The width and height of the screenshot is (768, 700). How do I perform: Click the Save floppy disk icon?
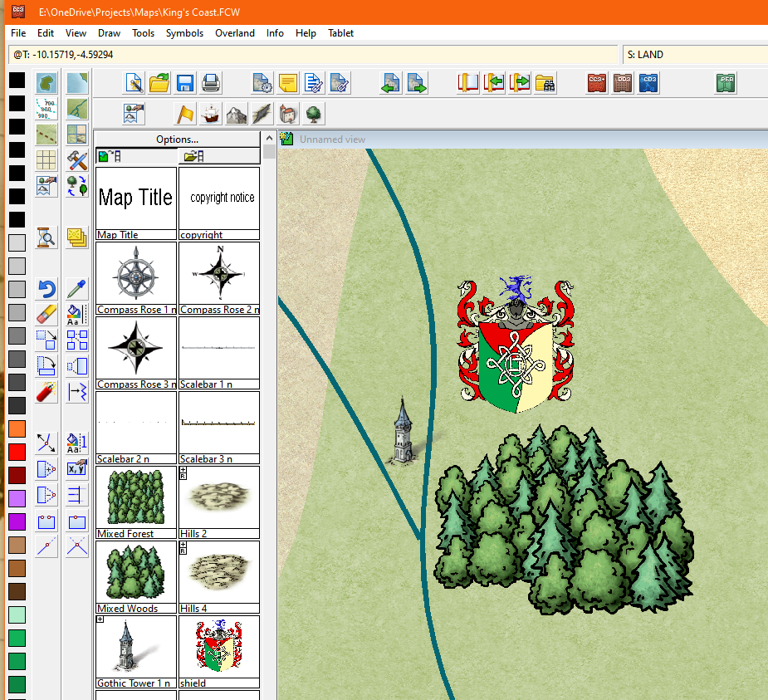click(x=185, y=83)
